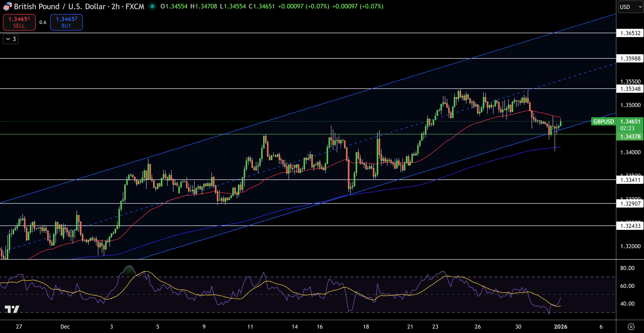Click the 0.6 spread value
The width and height of the screenshot is (644, 333).
(43, 22)
